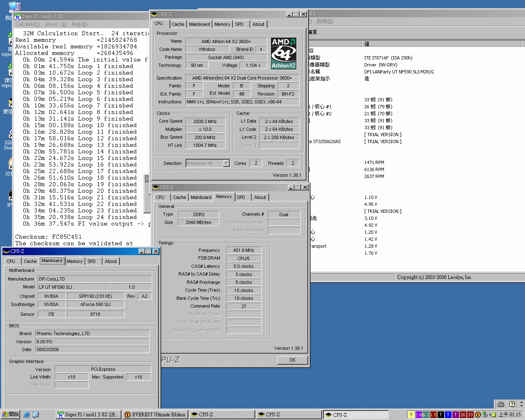Click '6136 RPM' value in EVEREST
Viewport: 525px width, 420px height.
point(374,169)
